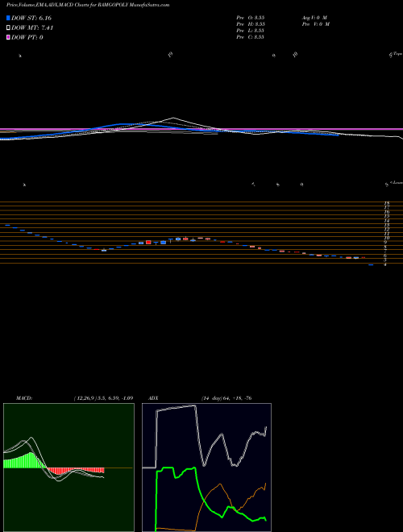Select the 'Avg V: 0 M' value
The image size is (403, 532).
click(314, 18)
